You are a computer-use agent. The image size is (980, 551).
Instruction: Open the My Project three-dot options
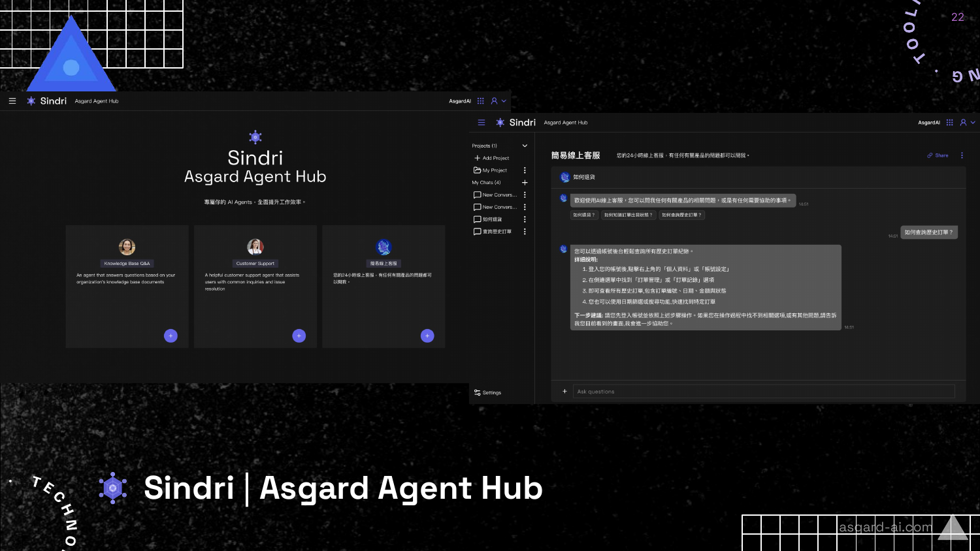coord(525,170)
